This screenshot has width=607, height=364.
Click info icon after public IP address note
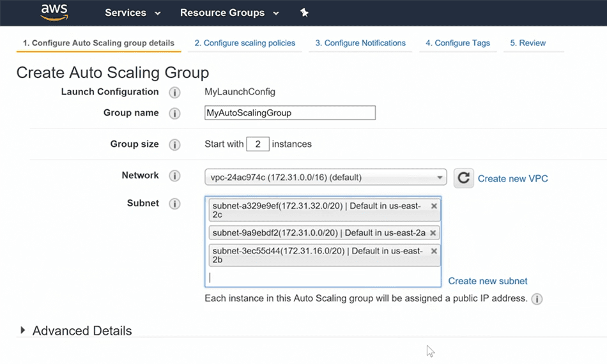click(x=537, y=299)
